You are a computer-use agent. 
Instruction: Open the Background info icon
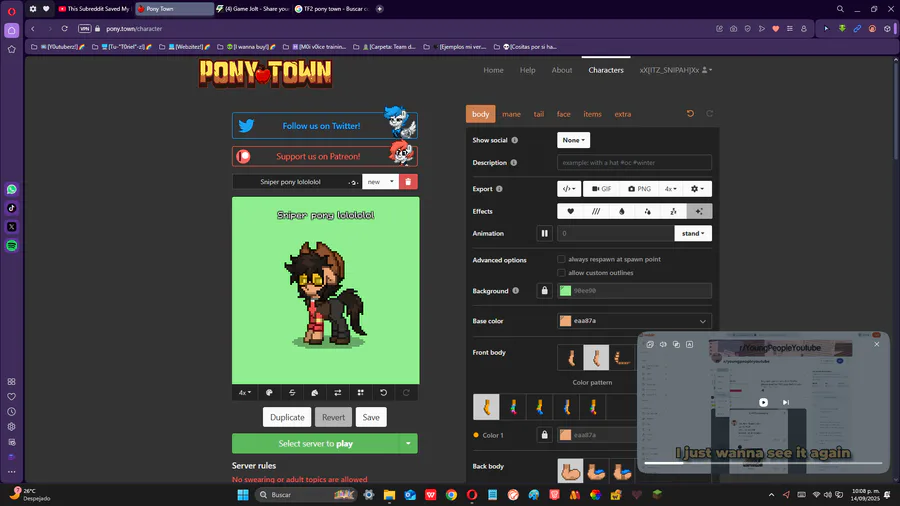tap(515, 291)
